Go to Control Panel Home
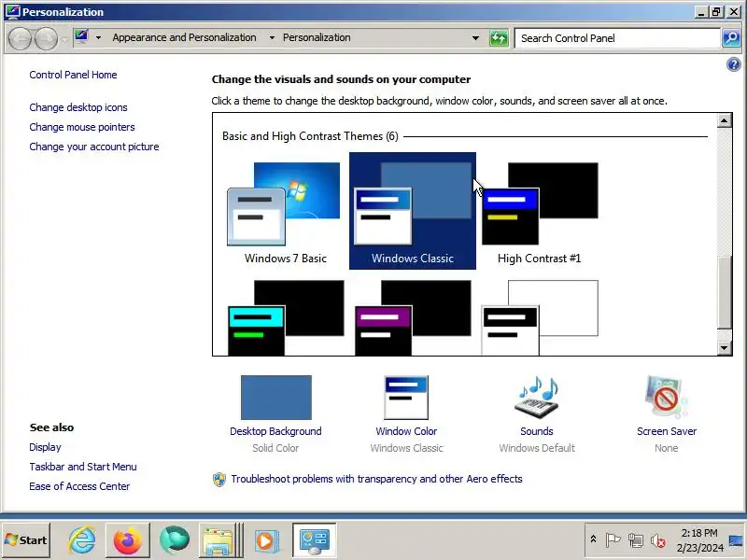Screen dimensions: 747x560 pos(73,75)
